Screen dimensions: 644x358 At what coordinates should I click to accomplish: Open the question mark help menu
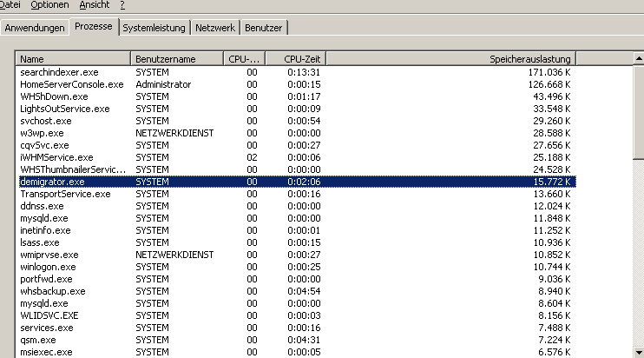122,5
